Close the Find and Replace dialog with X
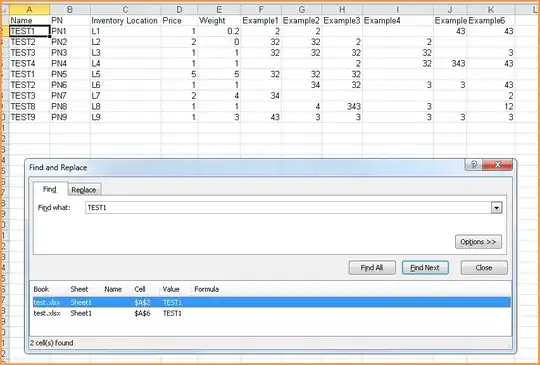The height and width of the screenshot is (365, 540). click(x=497, y=165)
